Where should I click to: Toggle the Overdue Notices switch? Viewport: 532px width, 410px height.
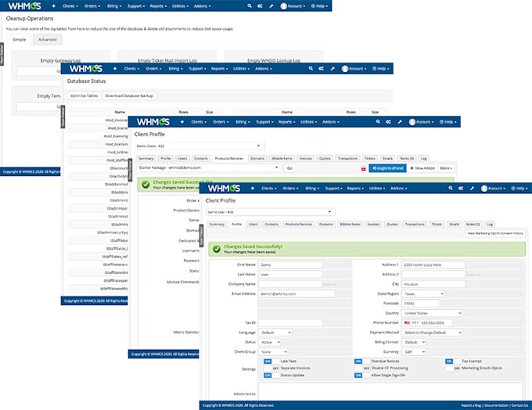(362, 361)
